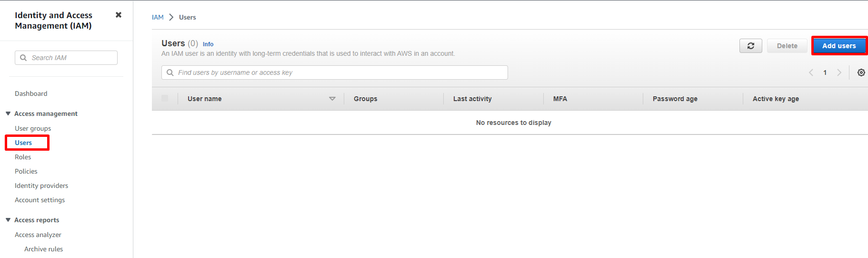This screenshot has width=868, height=258.
Task: Open the Info link beside Users
Action: click(208, 44)
